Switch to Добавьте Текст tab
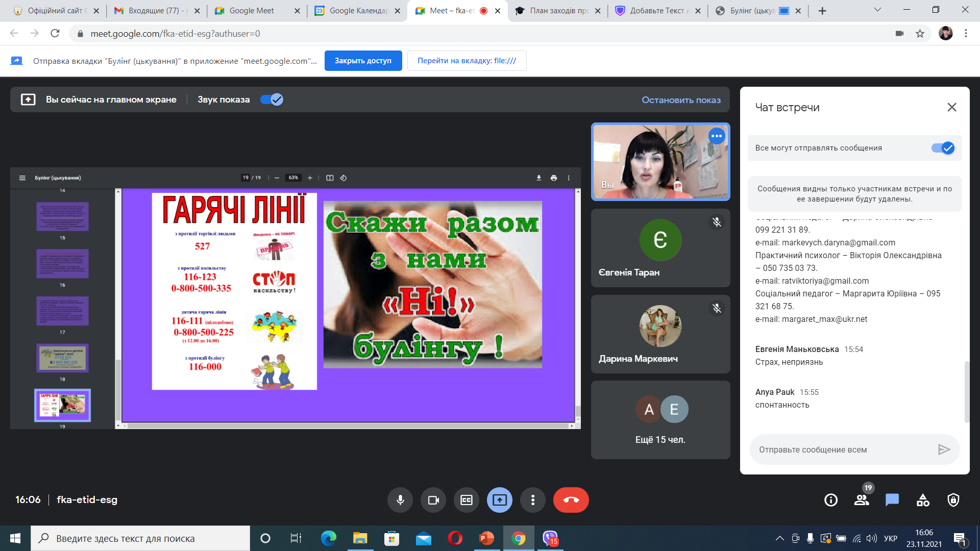 point(658,11)
